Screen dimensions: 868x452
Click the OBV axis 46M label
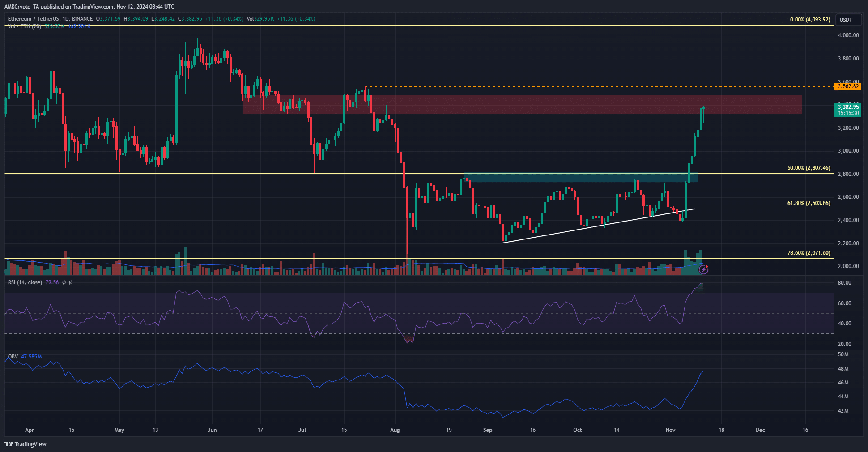843,383
